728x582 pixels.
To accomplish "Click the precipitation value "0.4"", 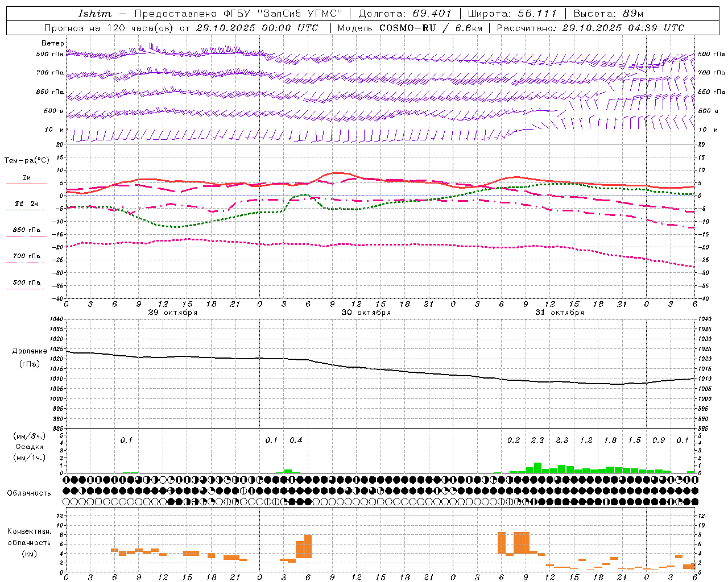I will pyautogui.click(x=296, y=440).
